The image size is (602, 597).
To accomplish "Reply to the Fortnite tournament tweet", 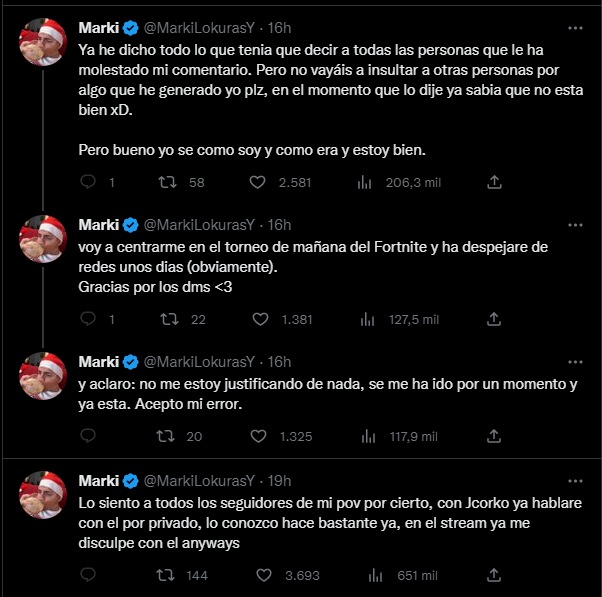I will (88, 319).
